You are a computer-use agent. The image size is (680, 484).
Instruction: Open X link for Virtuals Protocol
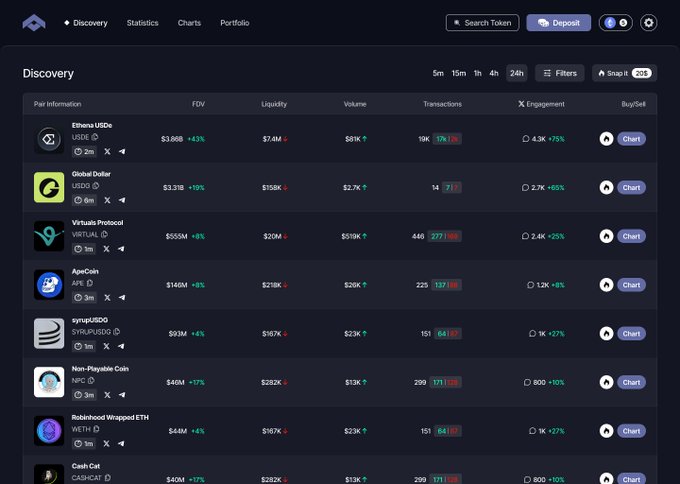click(106, 249)
